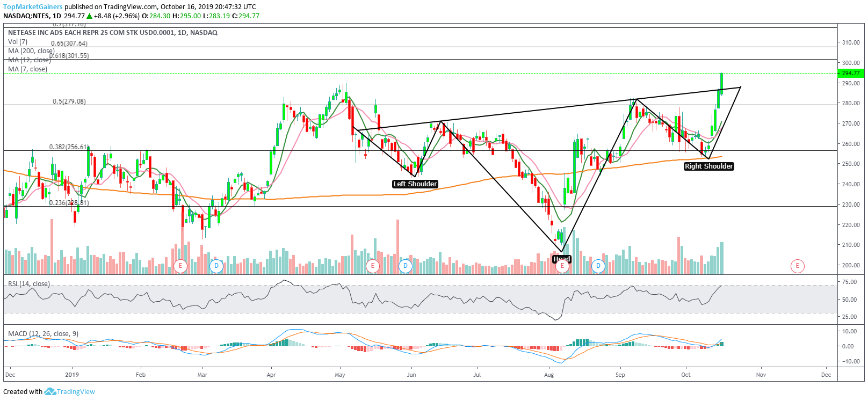Click the future earnings E marker near November
Image resolution: width=868 pixels, height=401 pixels.
point(798,266)
